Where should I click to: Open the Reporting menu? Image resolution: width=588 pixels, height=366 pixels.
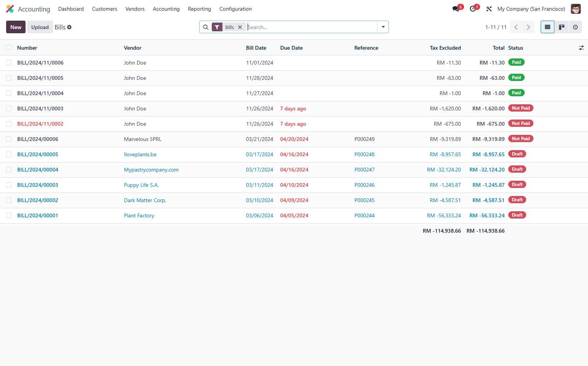[x=199, y=9]
